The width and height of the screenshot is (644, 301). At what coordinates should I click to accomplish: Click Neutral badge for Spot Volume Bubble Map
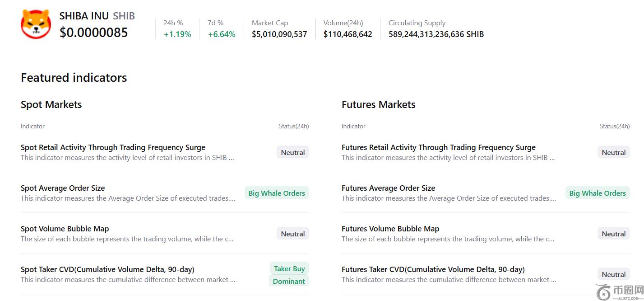coord(293,234)
